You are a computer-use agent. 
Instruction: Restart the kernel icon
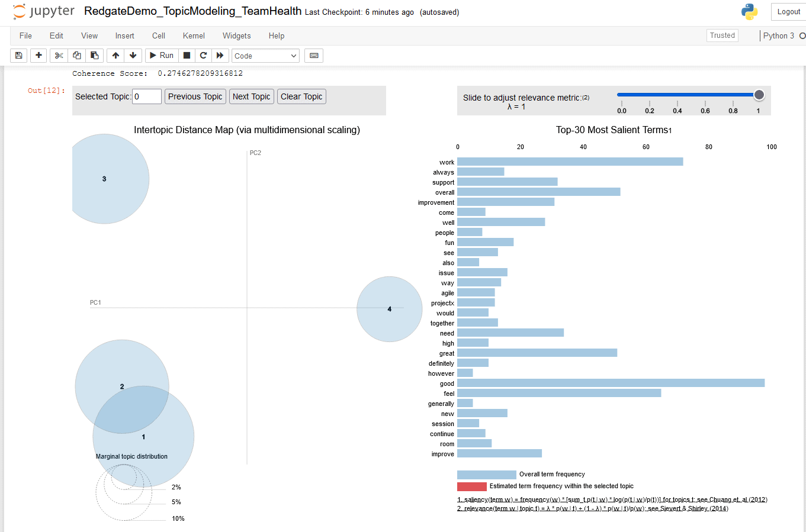[x=203, y=56]
